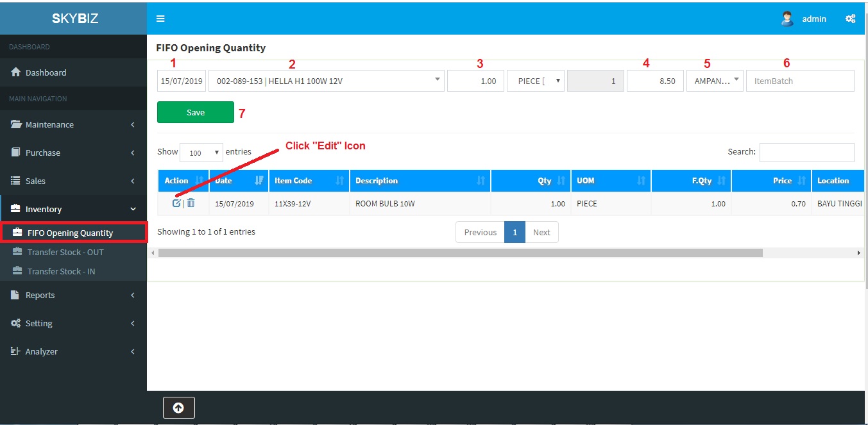
Task: Click the hamburger menu icon in header
Action: 160,19
